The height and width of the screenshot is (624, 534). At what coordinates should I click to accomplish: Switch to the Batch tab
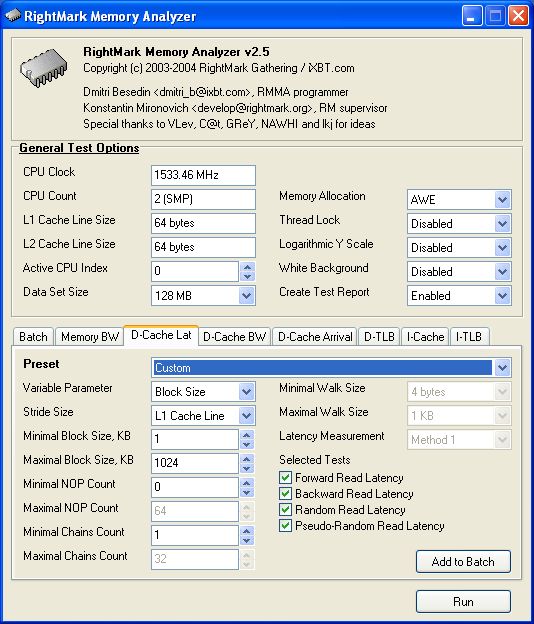(33, 337)
